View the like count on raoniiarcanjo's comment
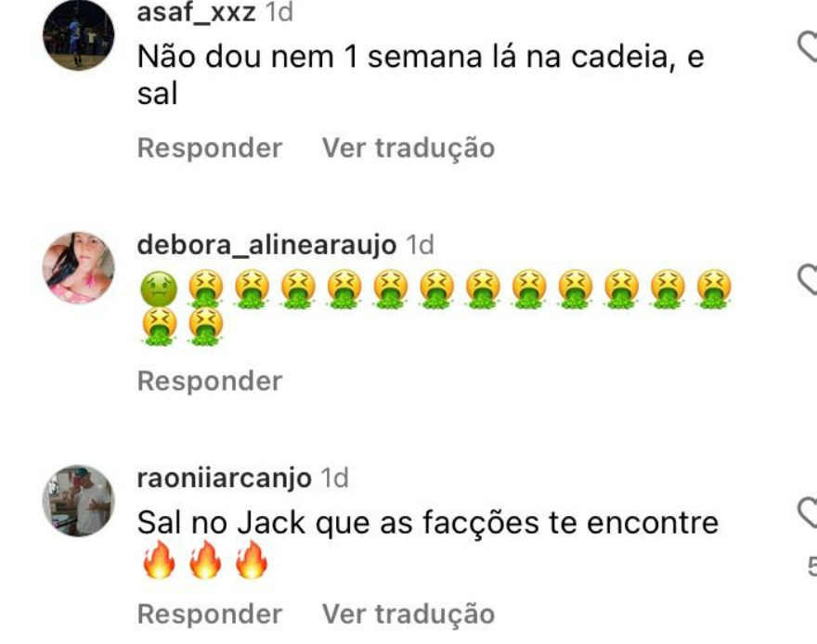Screen dimensions: 817x644 pyautogui.click(x=812, y=566)
